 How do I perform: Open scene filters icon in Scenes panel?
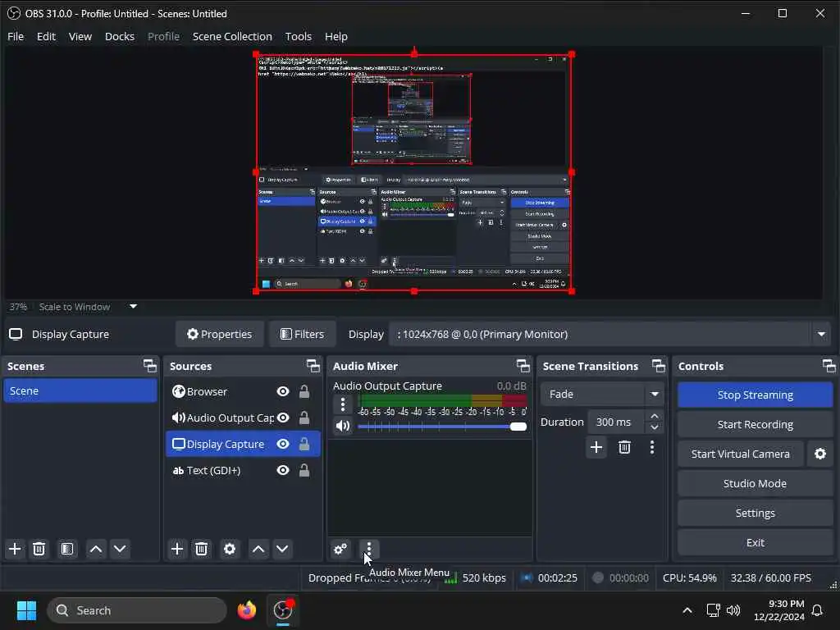67,549
